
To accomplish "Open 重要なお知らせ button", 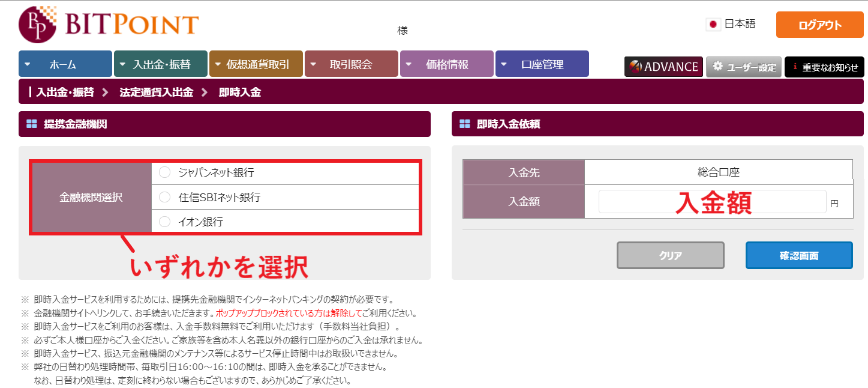I will coord(824,67).
